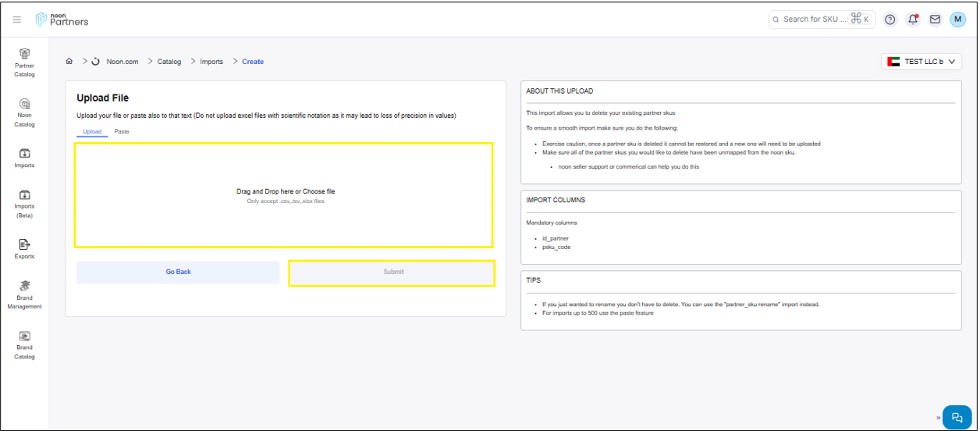Open Noon Catalog sidebar icon
The height and width of the screenshot is (431, 980).
(x=24, y=111)
